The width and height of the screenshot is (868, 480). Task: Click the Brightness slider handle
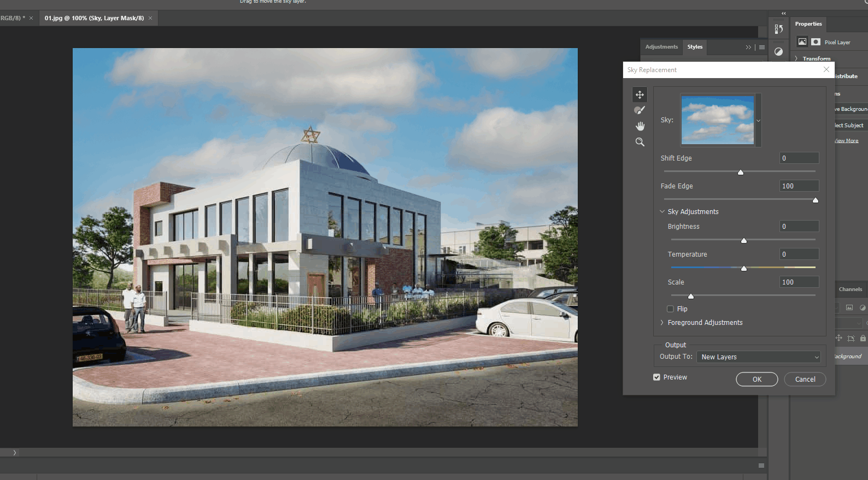tap(744, 241)
